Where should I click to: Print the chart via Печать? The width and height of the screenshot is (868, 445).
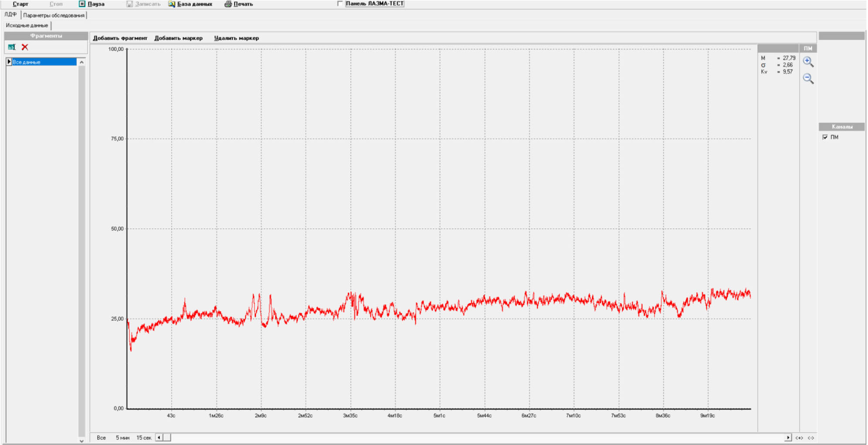pos(238,4)
